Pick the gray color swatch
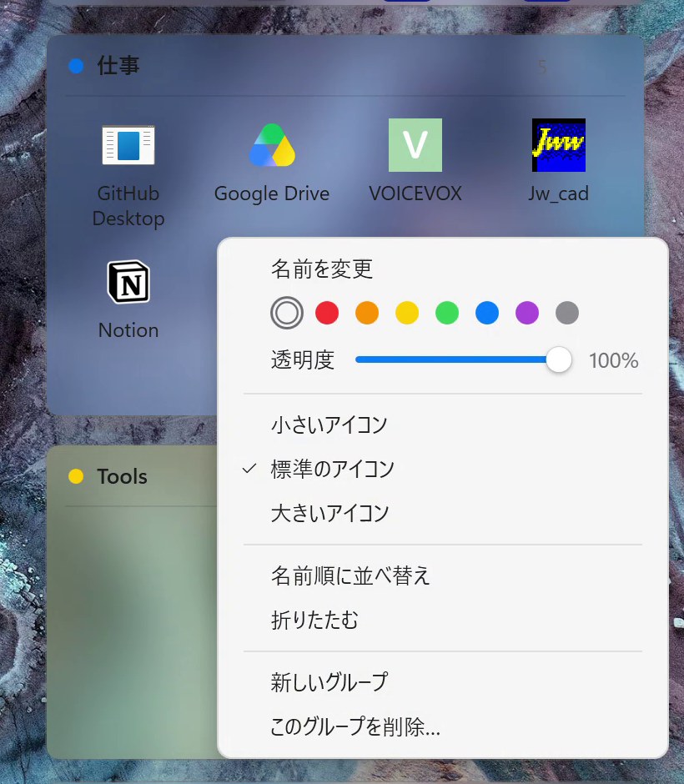This screenshot has height=784, width=684. [567, 313]
